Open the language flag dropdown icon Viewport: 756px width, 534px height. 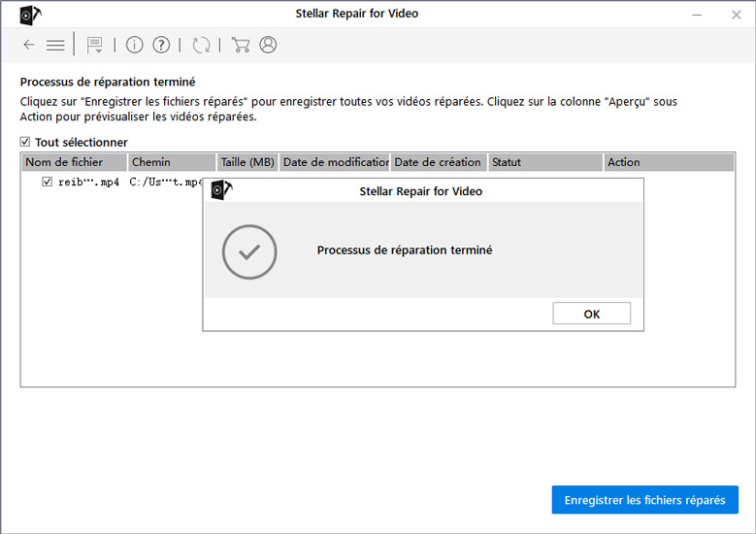[94, 45]
